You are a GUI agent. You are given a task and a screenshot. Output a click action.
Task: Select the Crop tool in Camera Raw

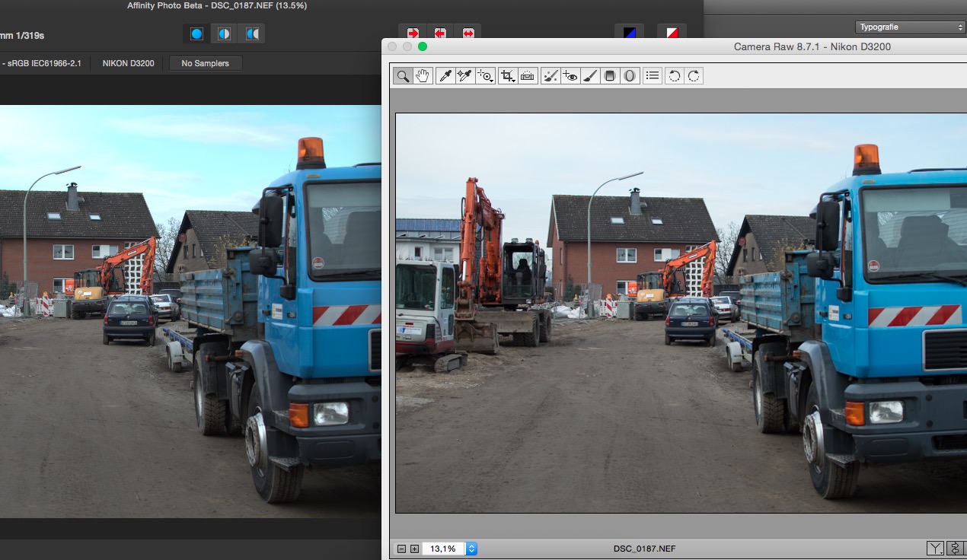pos(508,75)
